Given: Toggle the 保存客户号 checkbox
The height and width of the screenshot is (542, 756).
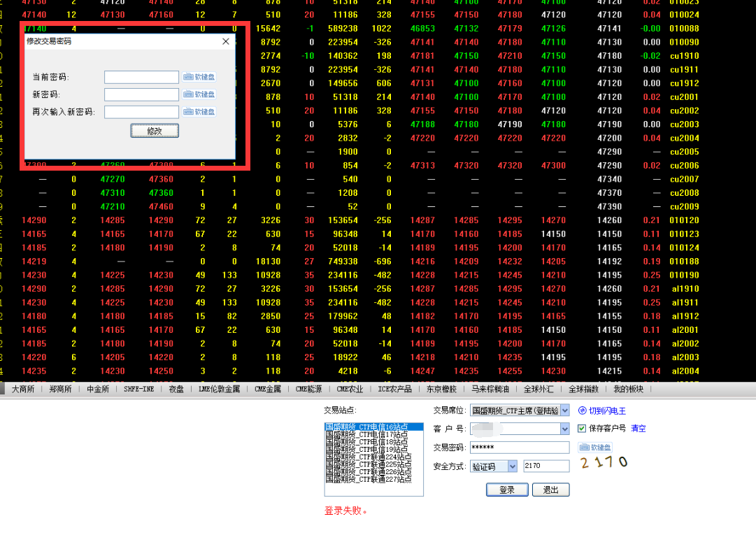Looking at the screenshot, I should pyautogui.click(x=582, y=429).
